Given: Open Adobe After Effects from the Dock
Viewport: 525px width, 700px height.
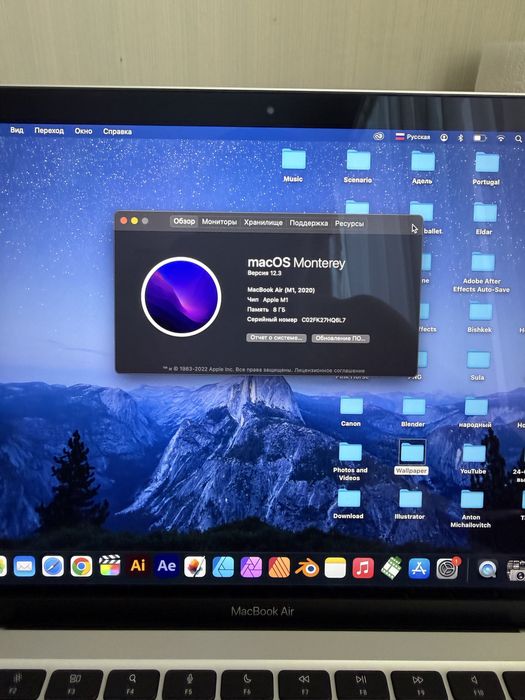Looking at the screenshot, I should coord(167,566).
